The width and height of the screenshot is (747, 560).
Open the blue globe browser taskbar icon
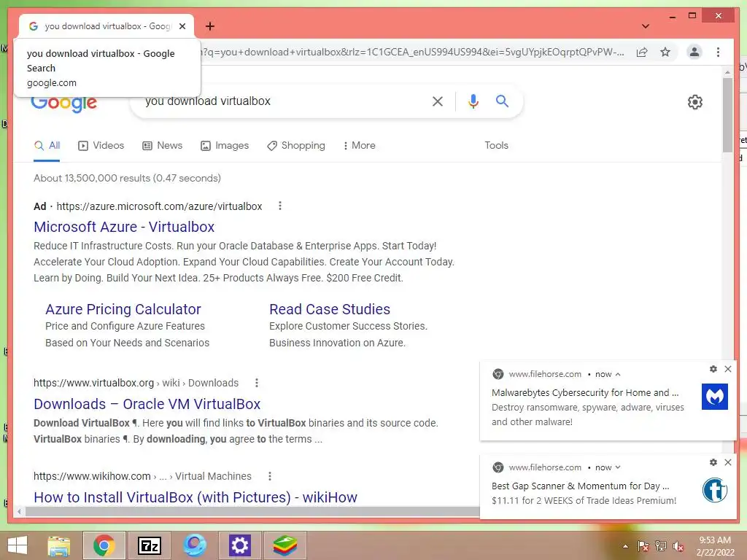tap(194, 545)
